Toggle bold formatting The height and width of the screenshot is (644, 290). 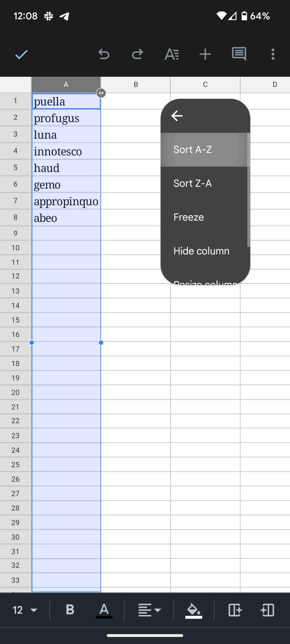pyautogui.click(x=70, y=610)
